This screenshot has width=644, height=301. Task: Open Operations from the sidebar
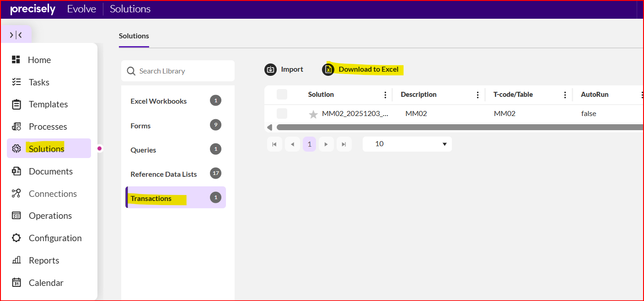50,216
